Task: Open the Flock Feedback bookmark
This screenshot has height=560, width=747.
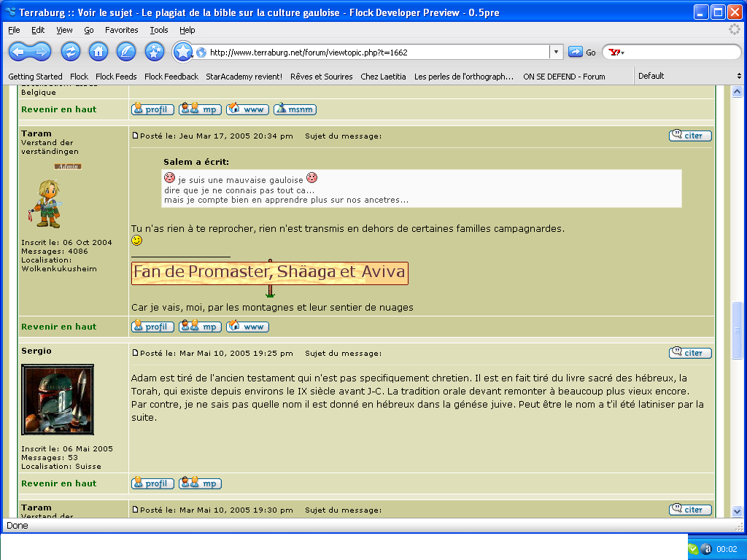Action: (171, 77)
